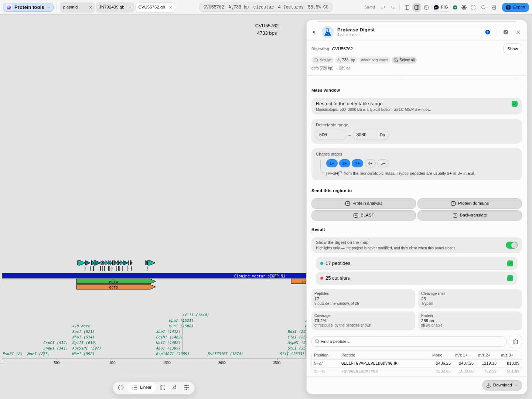
Task: Sort by the m/z 2+ column
Action: (486, 355)
